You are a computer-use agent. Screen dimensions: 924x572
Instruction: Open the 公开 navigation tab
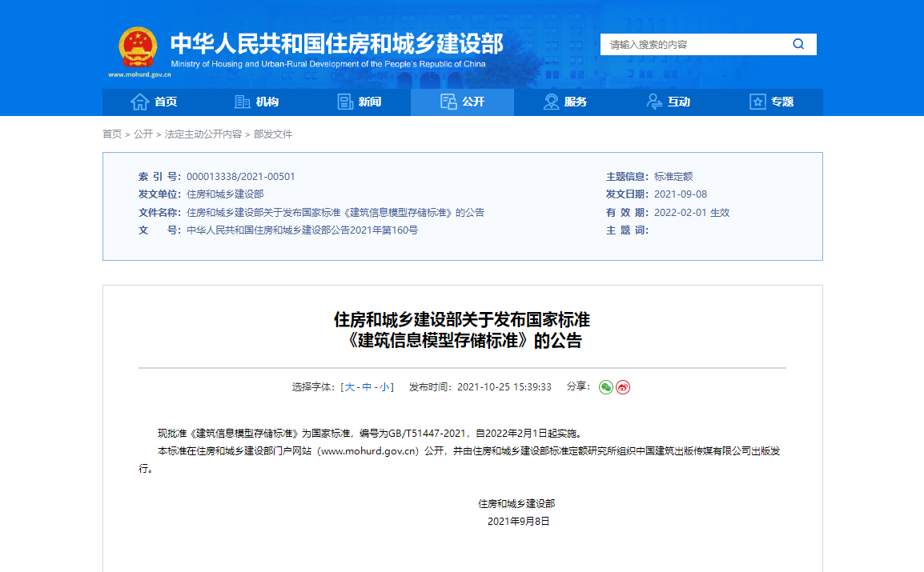[x=462, y=102]
